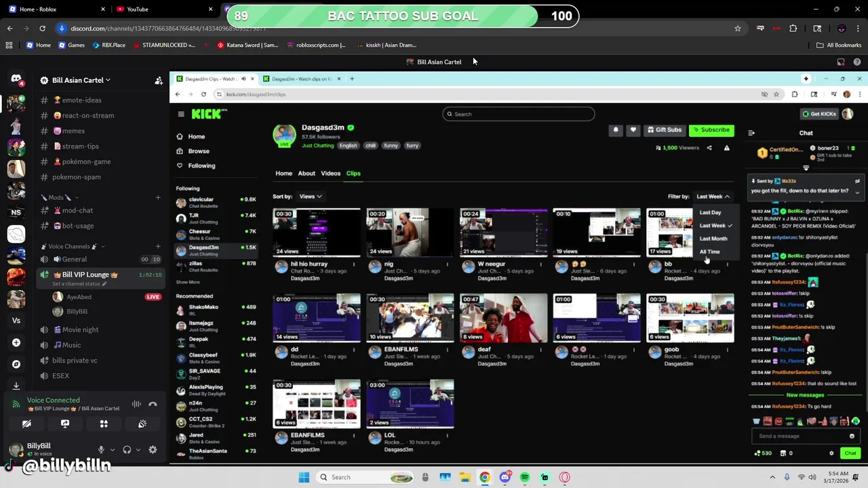Collapse Kick chat panel arrow icon
Screen dimensions: 868x488
(751, 133)
